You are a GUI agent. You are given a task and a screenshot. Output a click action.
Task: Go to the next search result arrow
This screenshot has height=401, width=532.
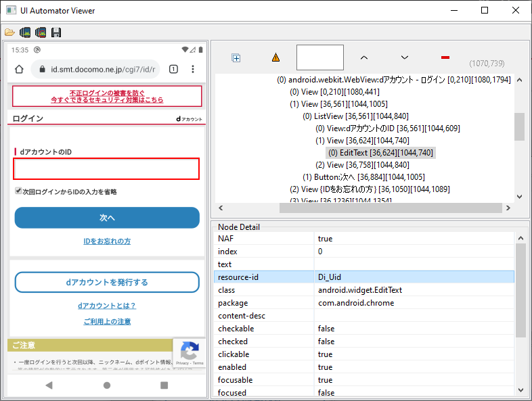(405, 57)
